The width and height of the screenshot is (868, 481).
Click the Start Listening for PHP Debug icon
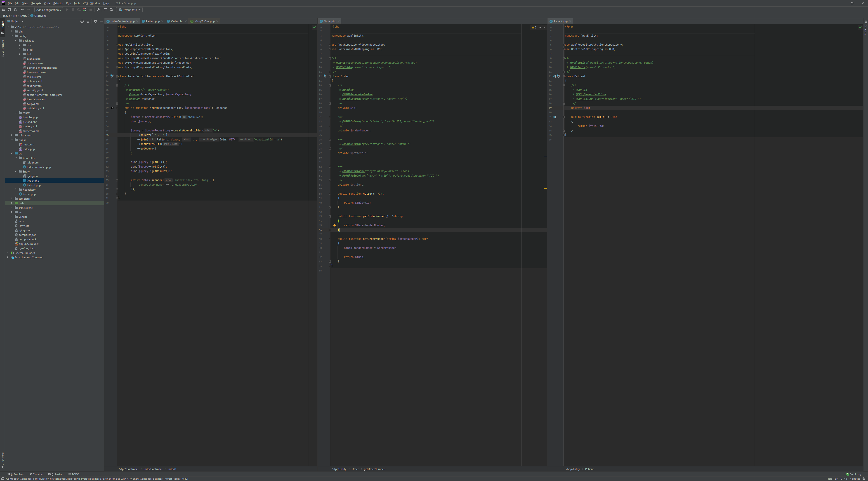[x=85, y=10]
